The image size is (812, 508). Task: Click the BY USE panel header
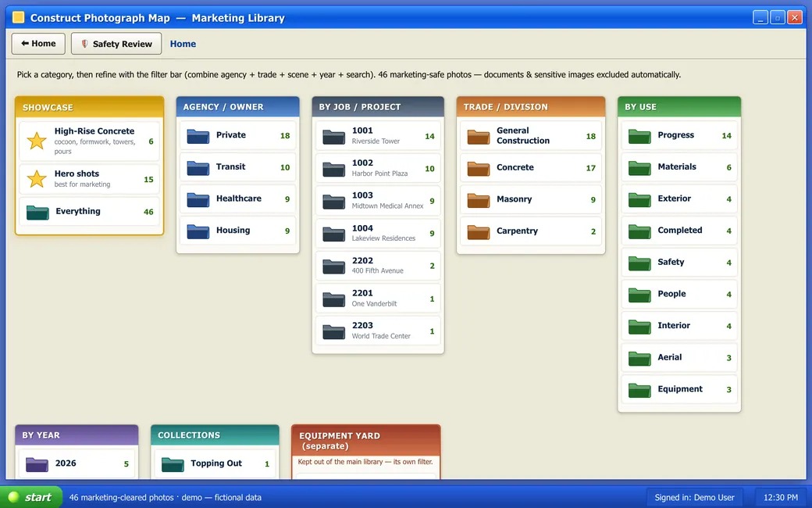(679, 107)
